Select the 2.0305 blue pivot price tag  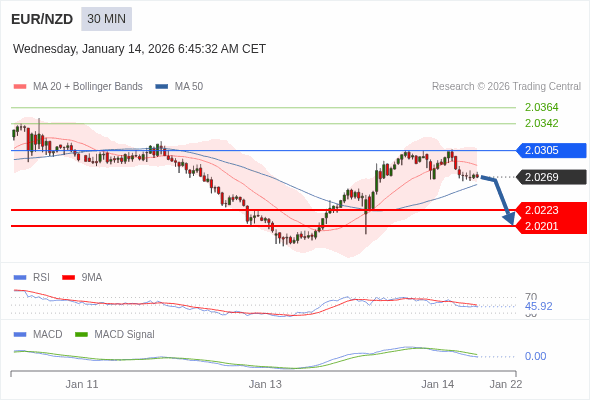click(551, 151)
